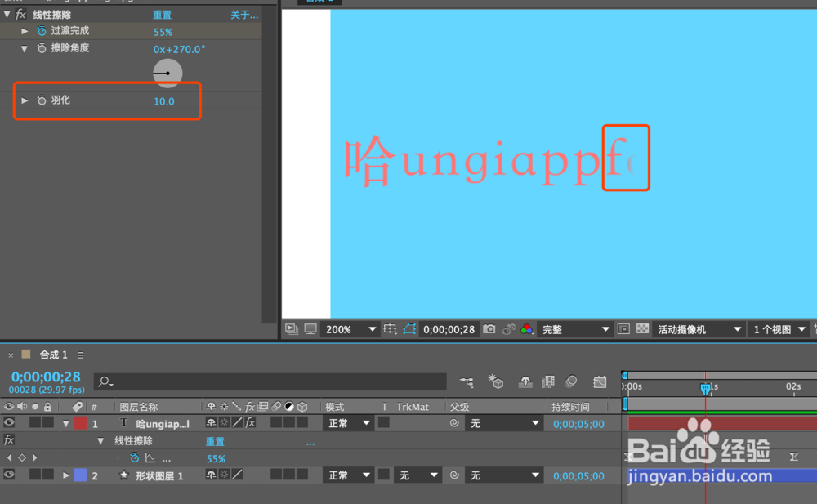Collapse 线性擦除 in timeline
Screen dimensions: 817x504
point(100,441)
